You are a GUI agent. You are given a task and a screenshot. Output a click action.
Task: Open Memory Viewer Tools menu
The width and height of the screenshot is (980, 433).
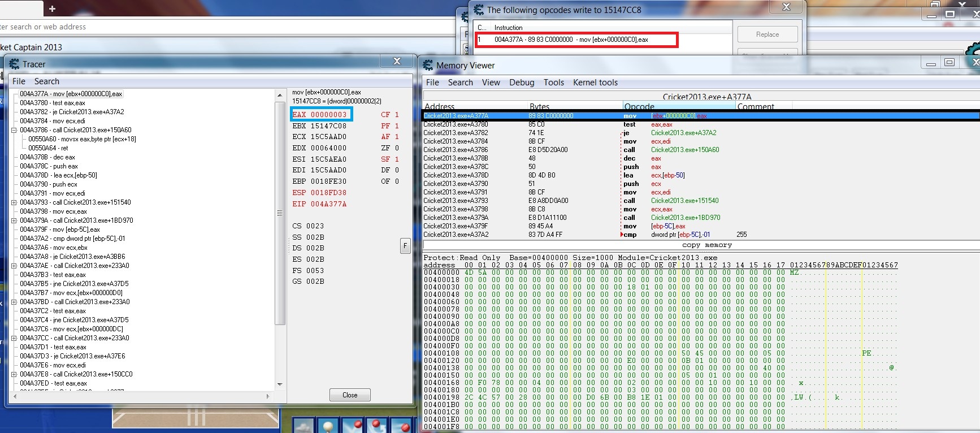(x=553, y=83)
